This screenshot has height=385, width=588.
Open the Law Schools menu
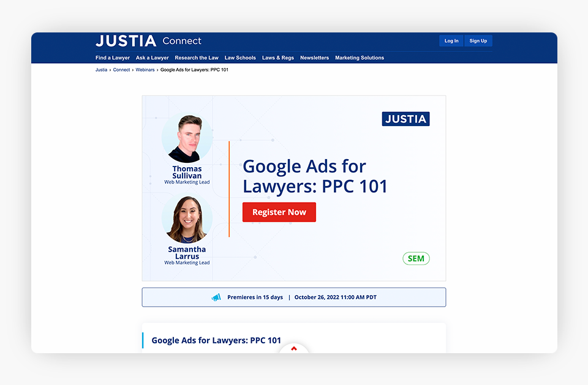coord(240,58)
